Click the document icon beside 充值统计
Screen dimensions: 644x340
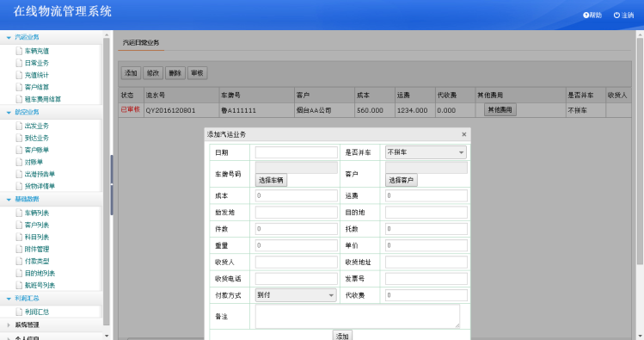click(x=19, y=75)
